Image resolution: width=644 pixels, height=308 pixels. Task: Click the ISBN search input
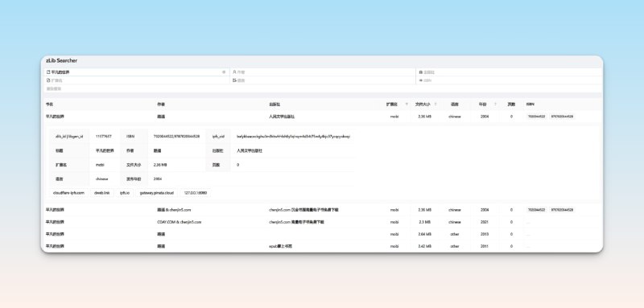click(509, 80)
